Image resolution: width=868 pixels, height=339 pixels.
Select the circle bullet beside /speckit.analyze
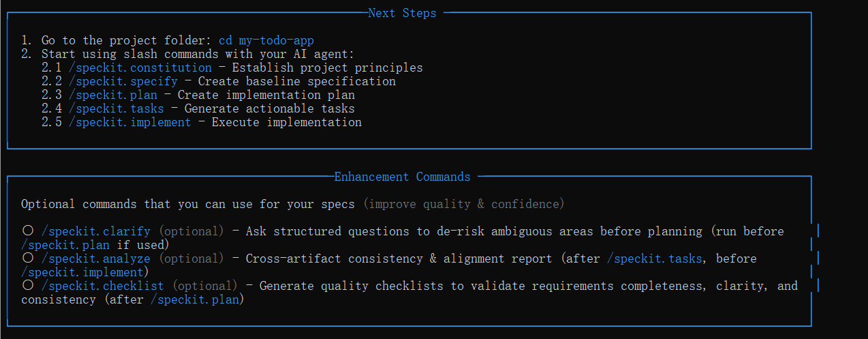pyautogui.click(x=28, y=259)
